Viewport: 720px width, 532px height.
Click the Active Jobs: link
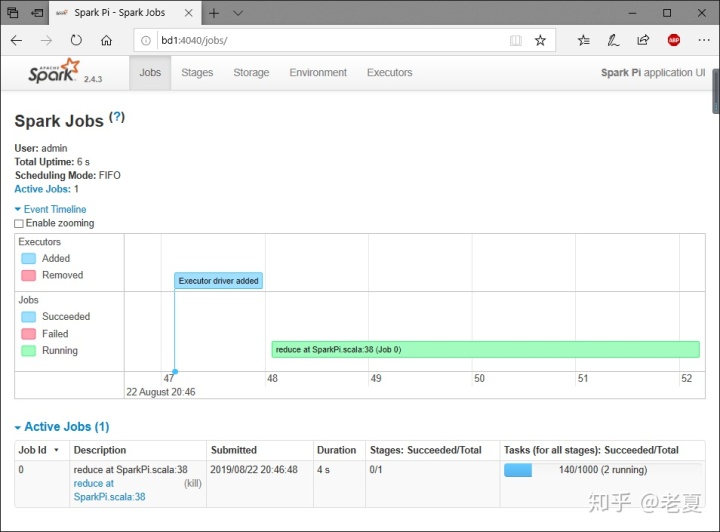pyautogui.click(x=43, y=189)
